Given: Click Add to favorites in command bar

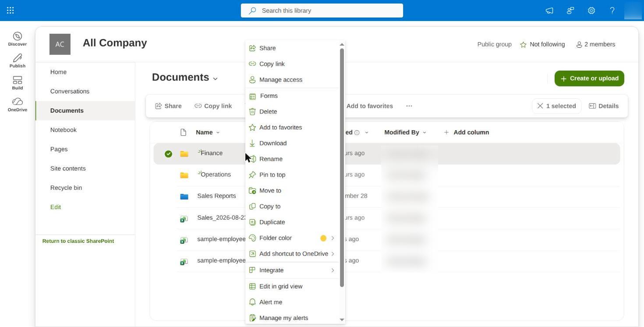Looking at the screenshot, I should [370, 106].
